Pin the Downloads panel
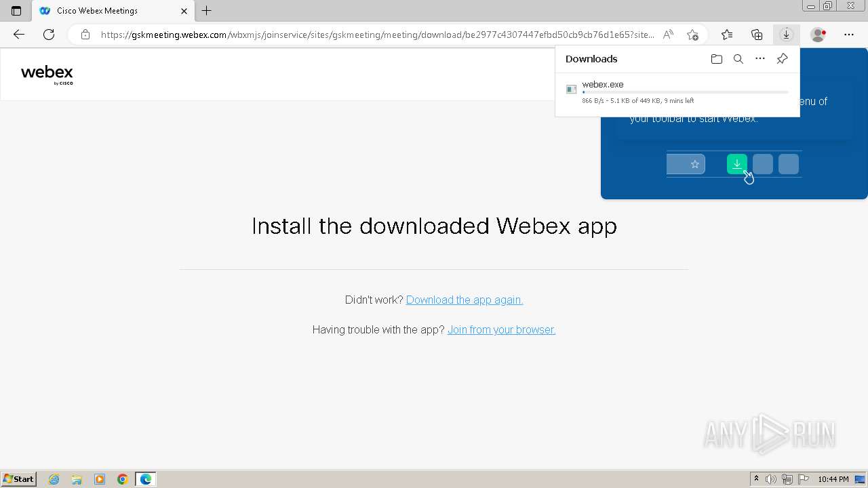This screenshot has width=868, height=488. (x=782, y=59)
